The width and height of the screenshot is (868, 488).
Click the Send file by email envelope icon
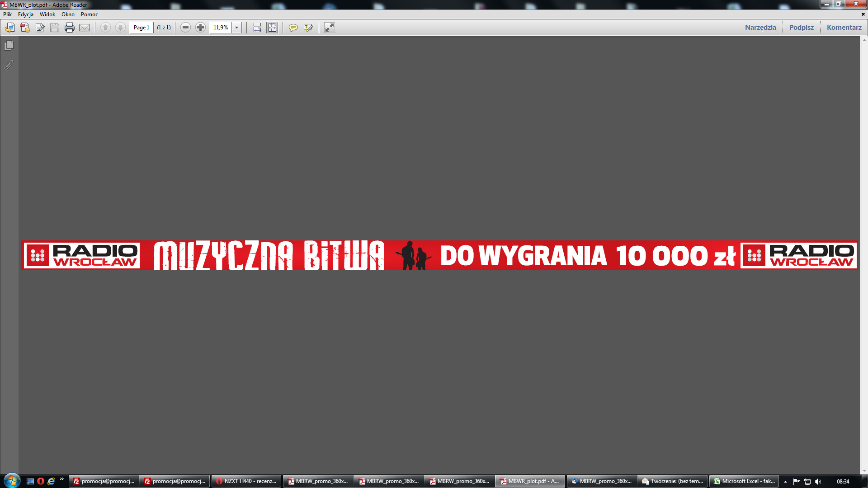point(85,28)
